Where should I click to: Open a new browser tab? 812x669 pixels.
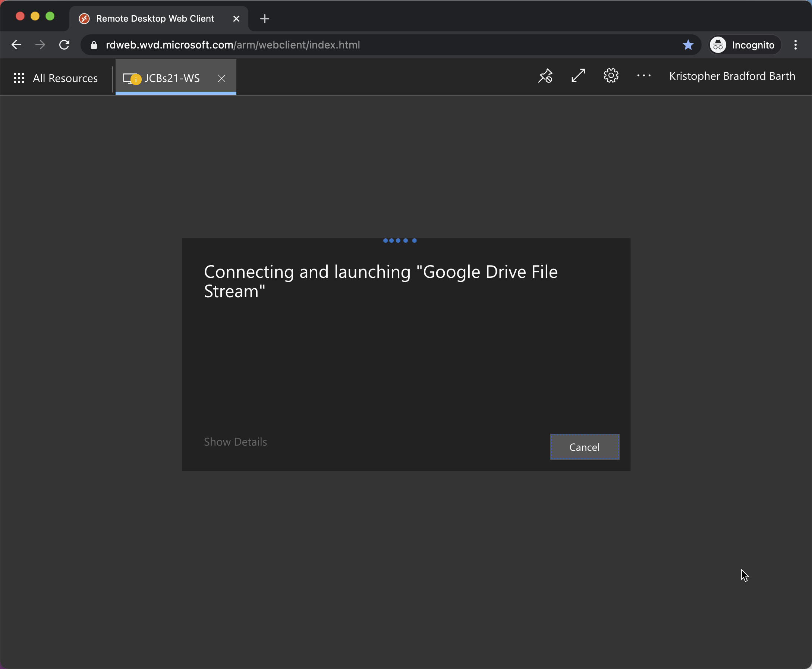tap(265, 19)
